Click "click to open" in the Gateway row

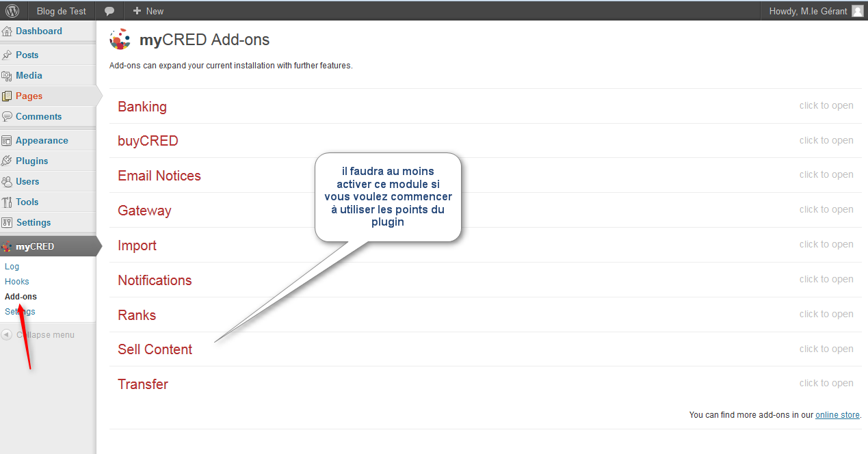826,209
